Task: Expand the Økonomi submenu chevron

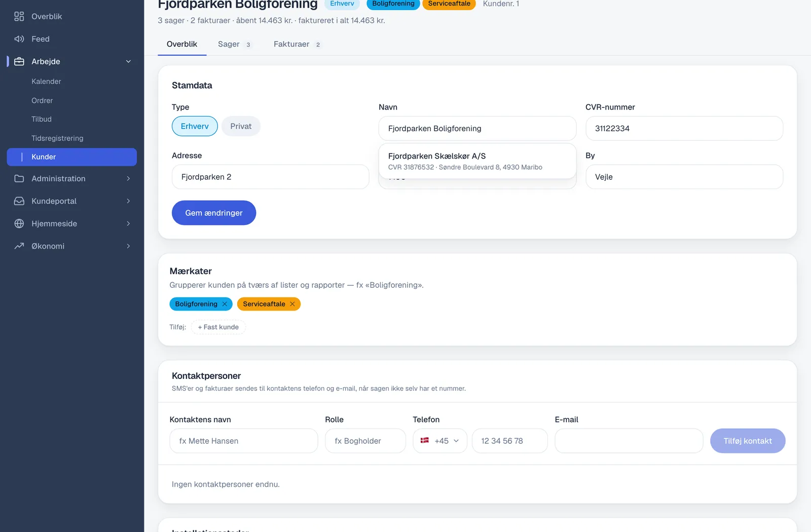Action: coord(128,246)
